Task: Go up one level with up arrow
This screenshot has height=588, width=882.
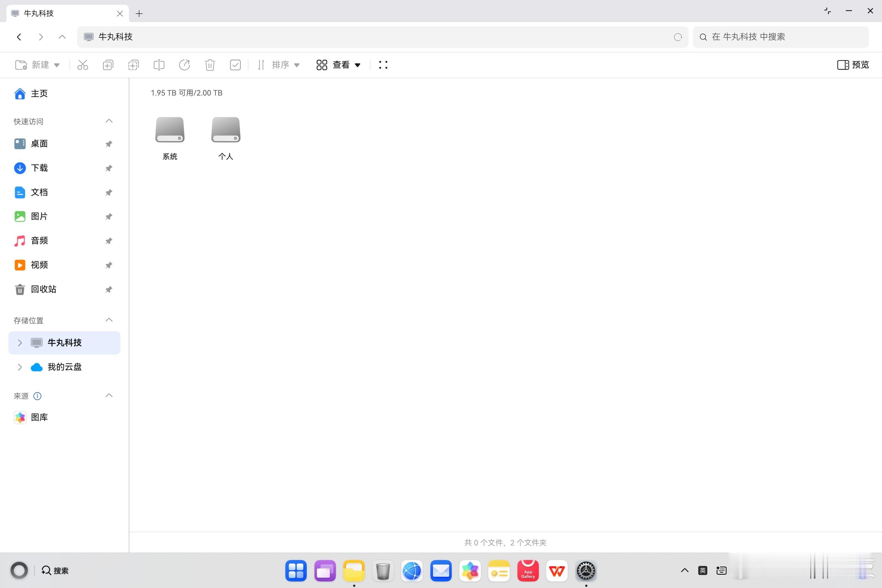Action: tap(62, 37)
